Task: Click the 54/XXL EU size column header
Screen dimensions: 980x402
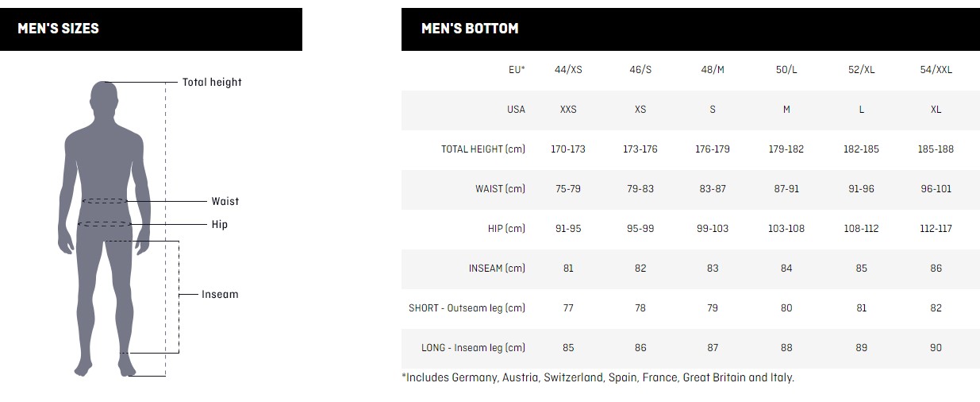Action: tap(936, 70)
